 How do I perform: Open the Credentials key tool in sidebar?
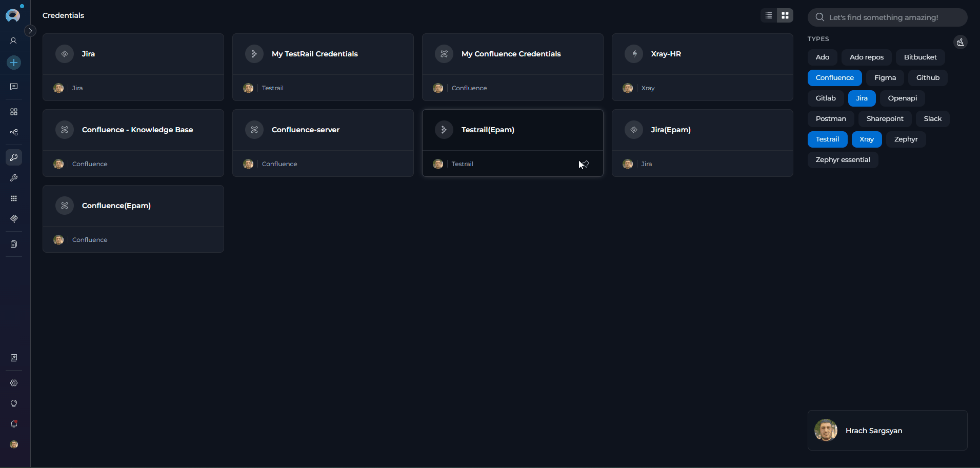click(14, 157)
